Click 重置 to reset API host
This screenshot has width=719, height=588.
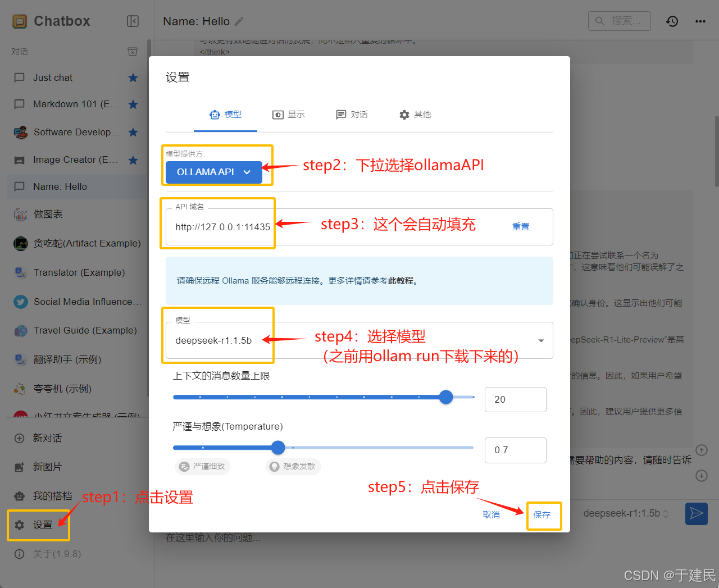point(521,227)
